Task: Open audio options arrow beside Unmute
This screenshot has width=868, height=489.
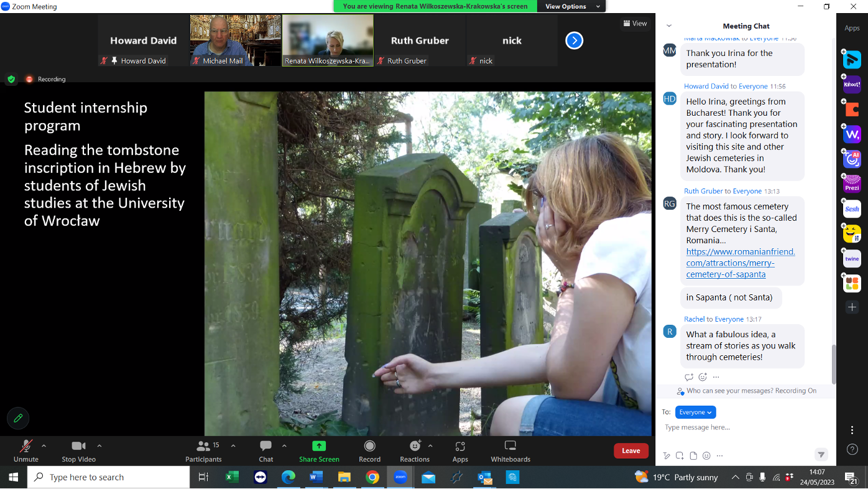Action: [x=44, y=445]
